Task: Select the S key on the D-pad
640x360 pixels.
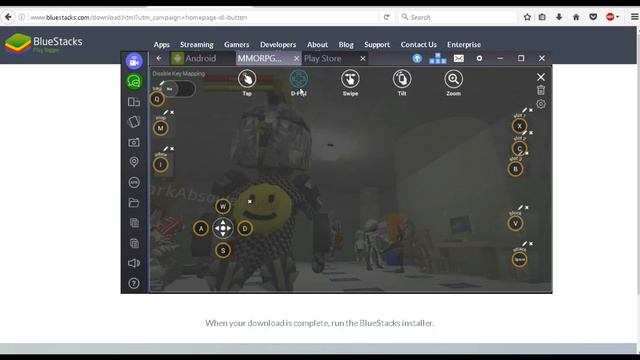Action: (223, 251)
